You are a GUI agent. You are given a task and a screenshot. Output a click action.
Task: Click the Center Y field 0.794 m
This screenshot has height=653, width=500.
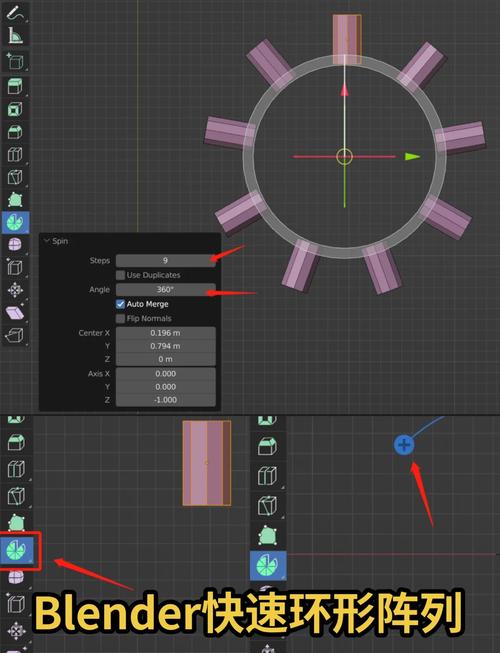click(166, 346)
